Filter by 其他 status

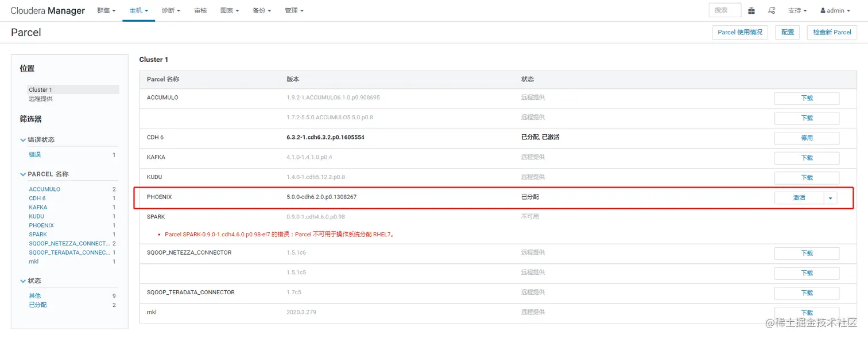coord(35,296)
